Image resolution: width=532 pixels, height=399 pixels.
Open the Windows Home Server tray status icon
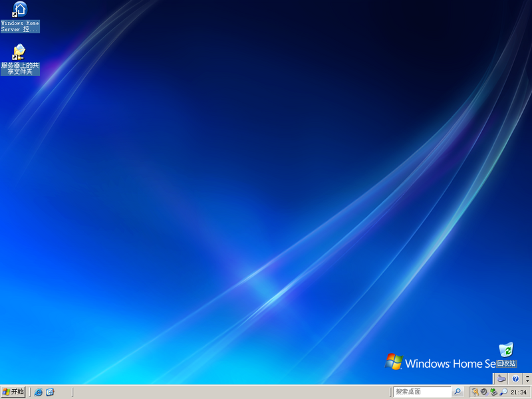[493, 392]
